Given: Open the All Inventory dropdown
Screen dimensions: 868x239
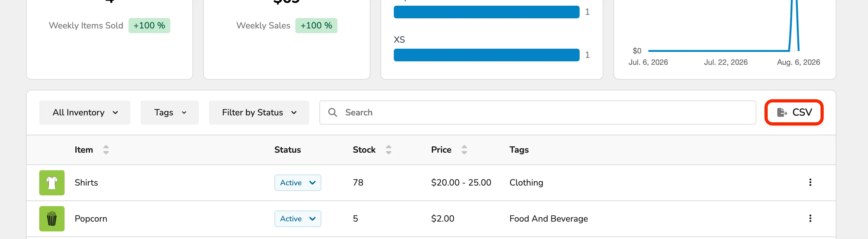Looking at the screenshot, I should (85, 113).
